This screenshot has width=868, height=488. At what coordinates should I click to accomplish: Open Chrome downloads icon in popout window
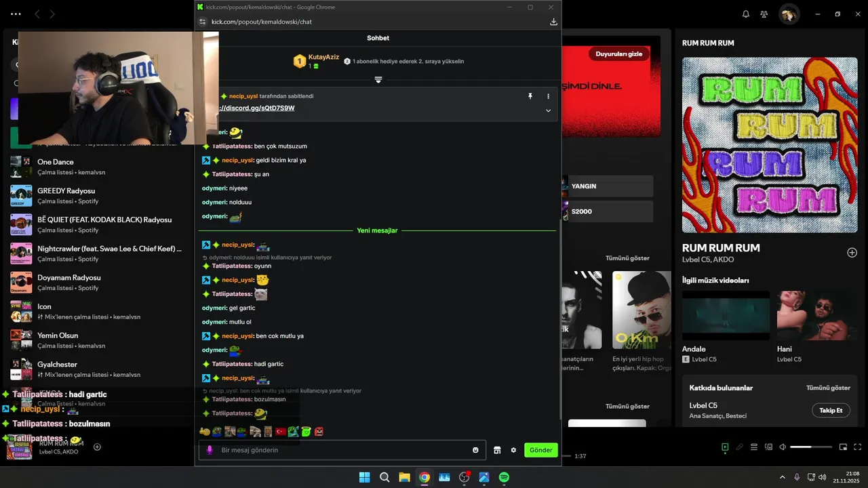pos(553,22)
